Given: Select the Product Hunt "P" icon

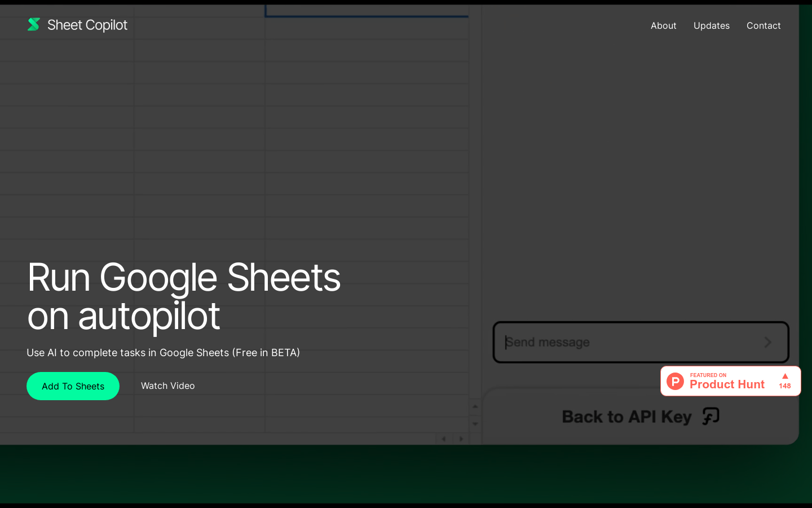Looking at the screenshot, I should click(675, 381).
